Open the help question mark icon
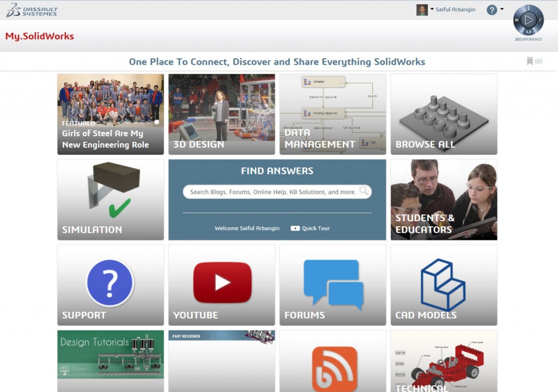 pyautogui.click(x=492, y=10)
